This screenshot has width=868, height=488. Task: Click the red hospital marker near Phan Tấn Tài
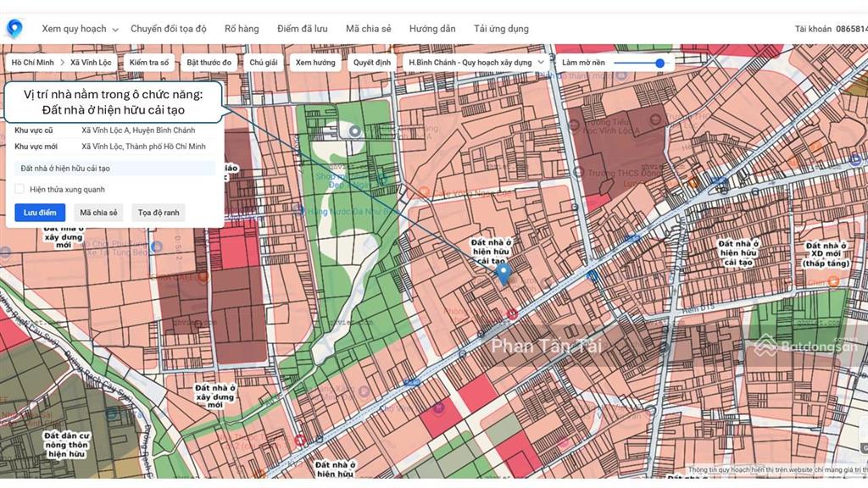(512, 314)
